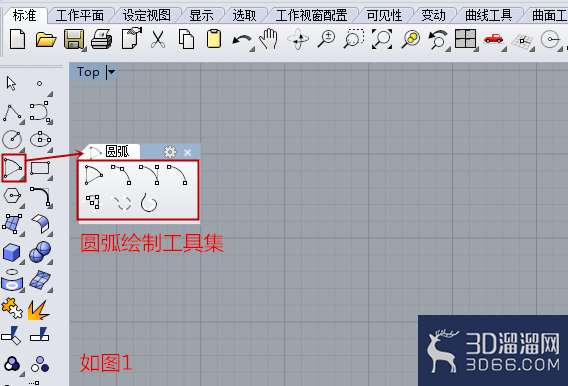Open the 变动 tab
The height and width of the screenshot is (386, 568).
click(433, 16)
